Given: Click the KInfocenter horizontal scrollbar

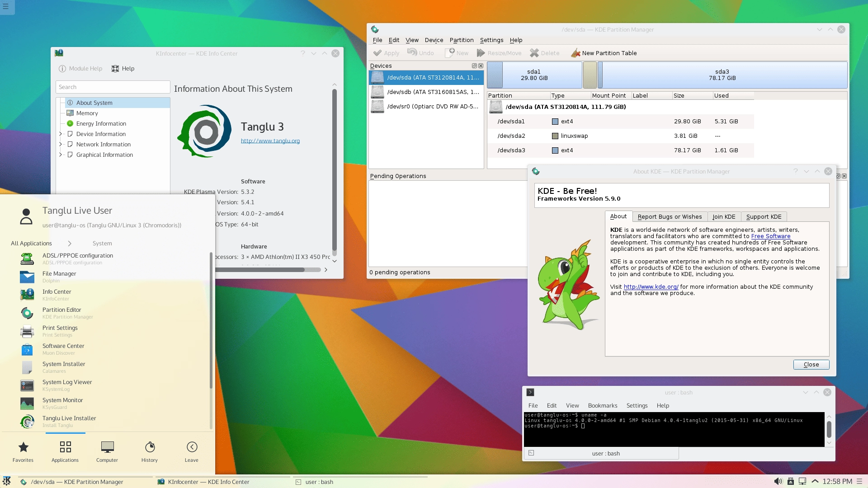Looking at the screenshot, I should tap(260, 270).
